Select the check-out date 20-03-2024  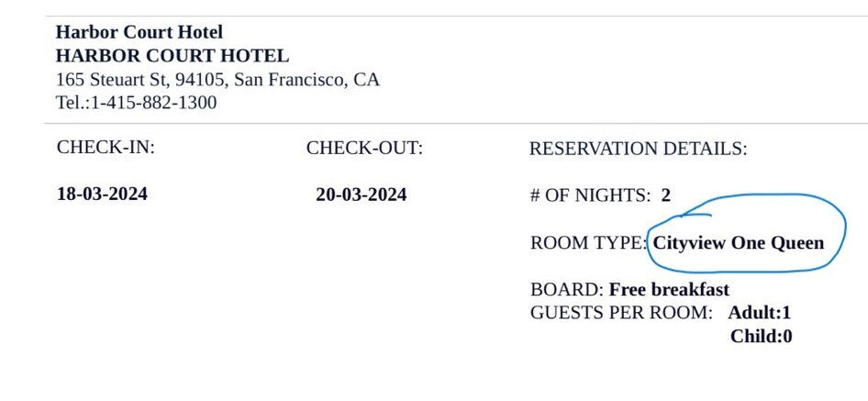tap(361, 195)
